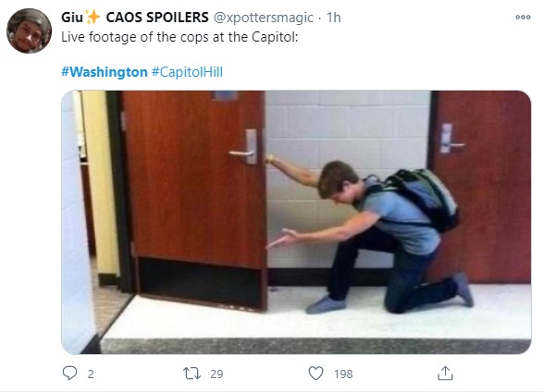The height and width of the screenshot is (392, 543).
Task: Click the like count 198
Action: tap(343, 374)
